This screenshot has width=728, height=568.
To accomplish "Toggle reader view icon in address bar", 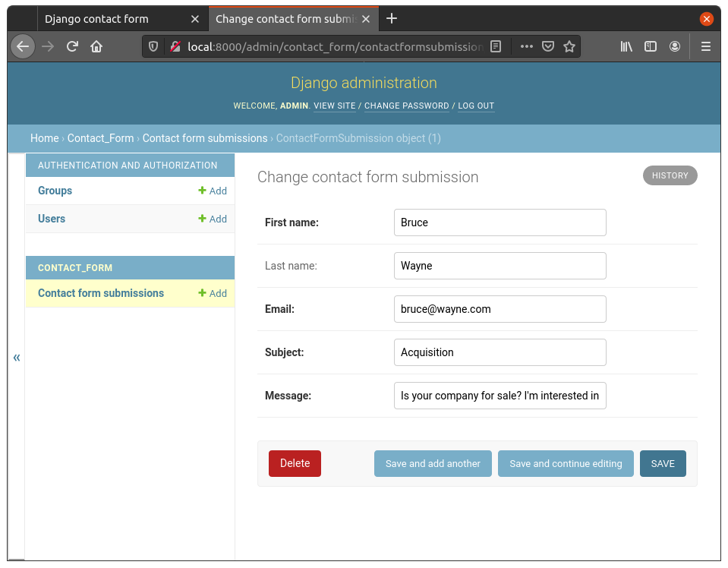I will (x=496, y=46).
